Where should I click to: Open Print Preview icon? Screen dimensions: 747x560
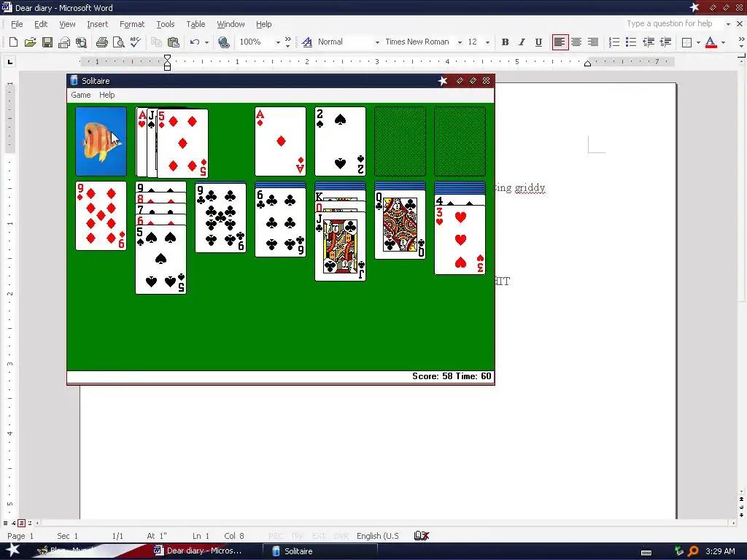tap(119, 42)
